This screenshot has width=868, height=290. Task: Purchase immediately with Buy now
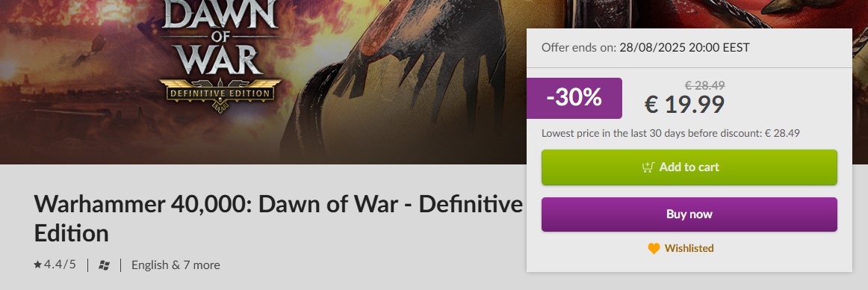click(x=689, y=215)
